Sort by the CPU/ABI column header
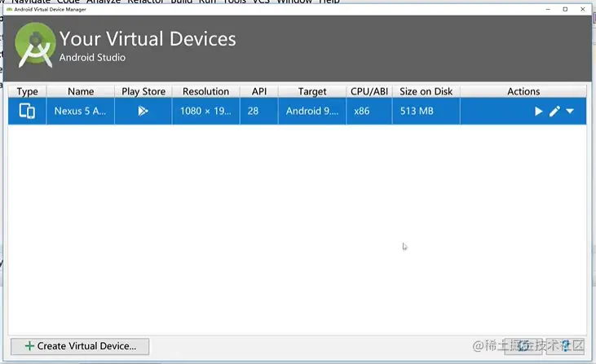This screenshot has width=596, height=364. (x=369, y=91)
